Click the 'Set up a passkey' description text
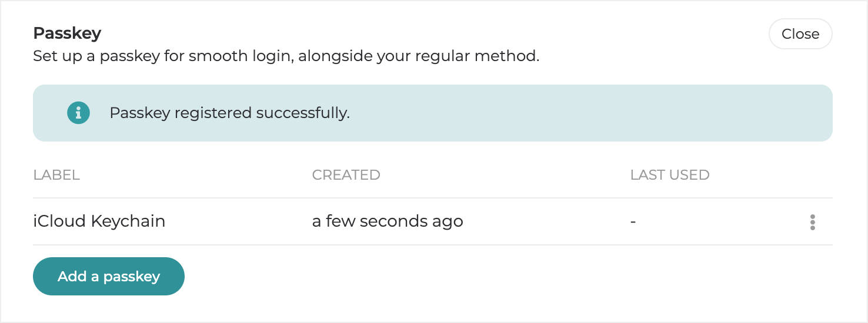The width and height of the screenshot is (868, 323). tap(286, 57)
